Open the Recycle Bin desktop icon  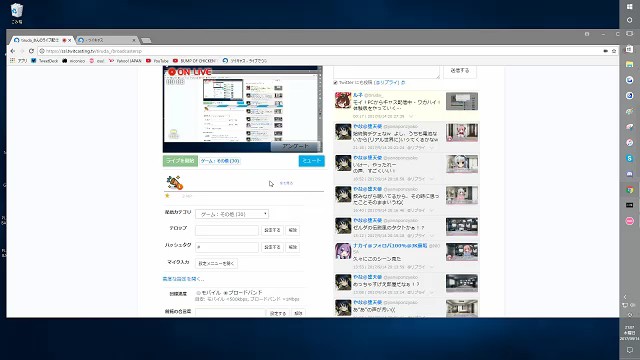pos(17,13)
